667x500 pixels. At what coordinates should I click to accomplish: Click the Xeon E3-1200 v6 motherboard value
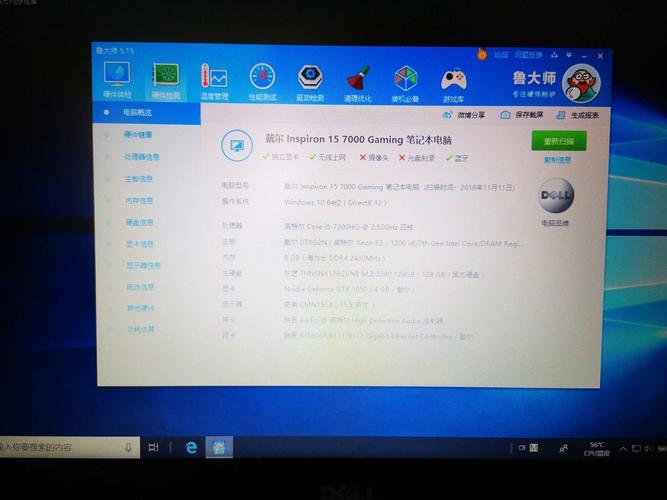[404, 243]
